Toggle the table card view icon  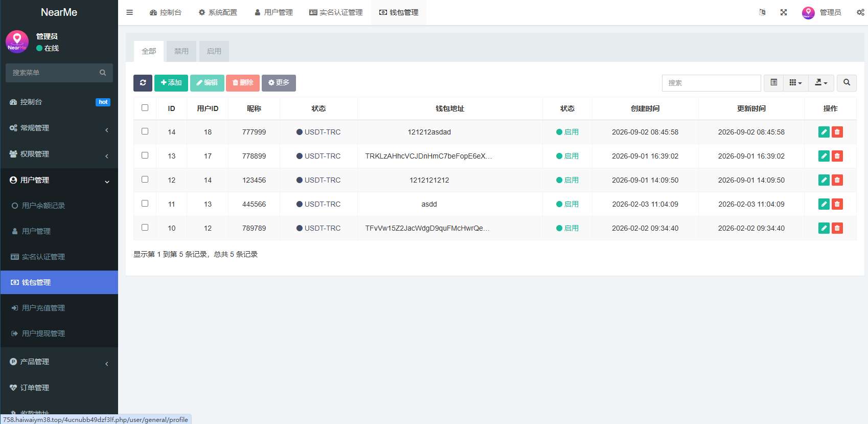[x=774, y=83]
